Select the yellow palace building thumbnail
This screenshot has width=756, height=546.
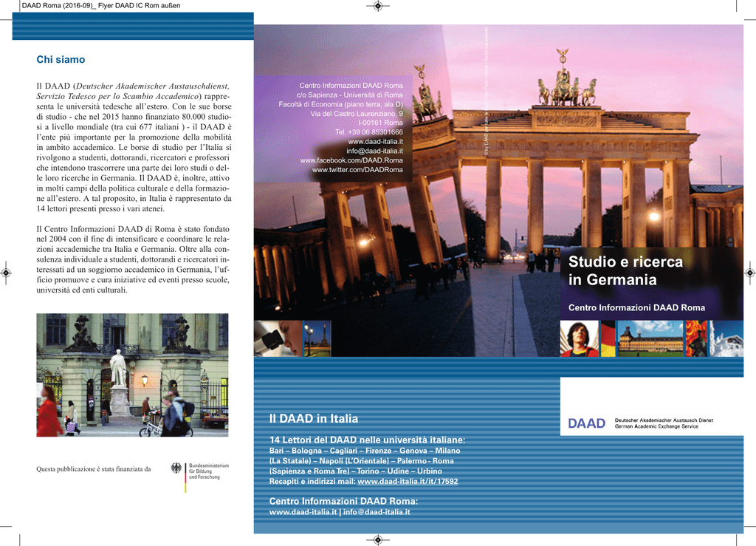click(650, 338)
